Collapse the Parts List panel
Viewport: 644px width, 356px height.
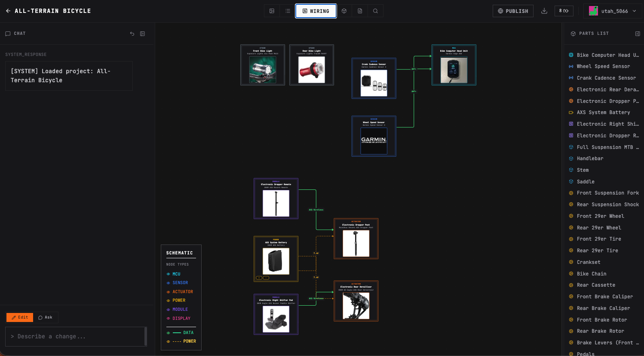638,34
